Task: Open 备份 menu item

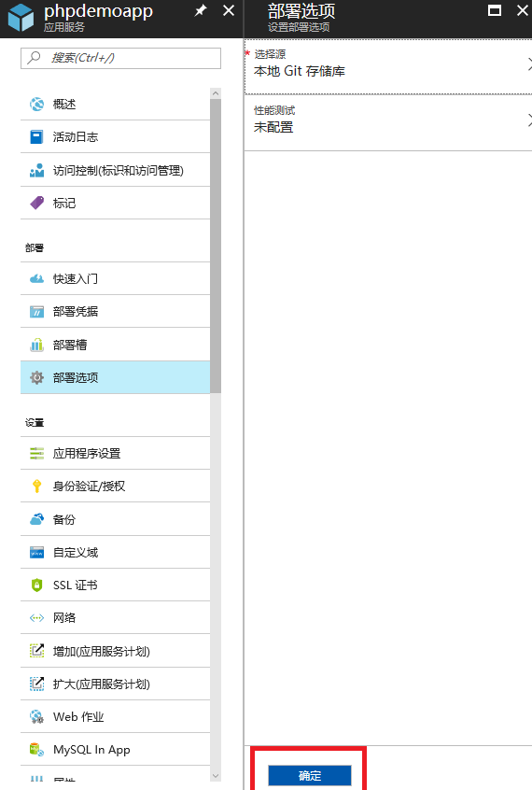Action: (116, 519)
